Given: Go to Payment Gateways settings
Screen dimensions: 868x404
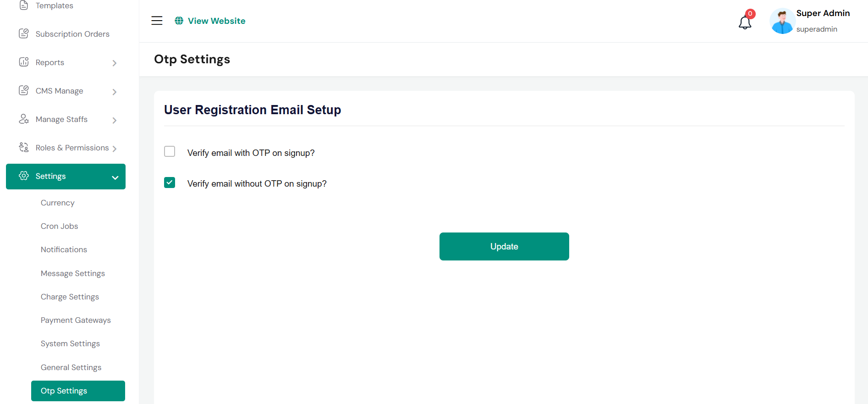Looking at the screenshot, I should (x=76, y=320).
